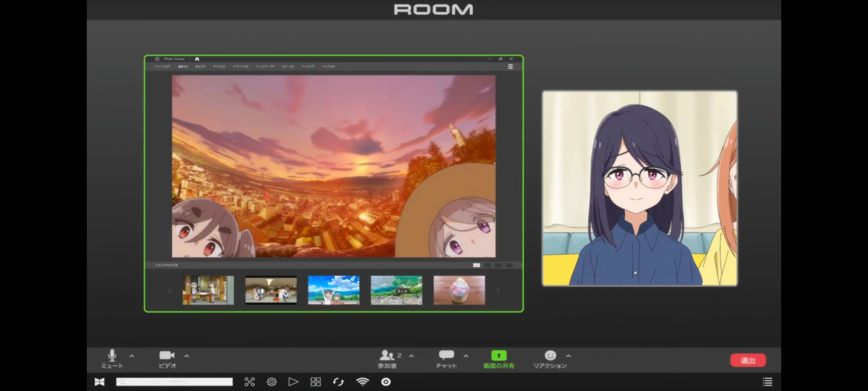This screenshot has width=868, height=391.
Task: Toggle the ビデオ camera button
Action: [x=167, y=359]
